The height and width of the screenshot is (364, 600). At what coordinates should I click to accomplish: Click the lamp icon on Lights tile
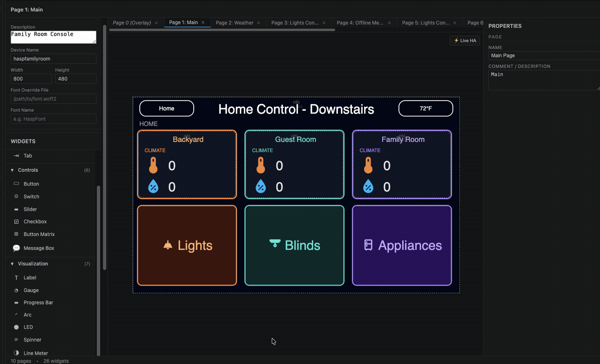[168, 245]
